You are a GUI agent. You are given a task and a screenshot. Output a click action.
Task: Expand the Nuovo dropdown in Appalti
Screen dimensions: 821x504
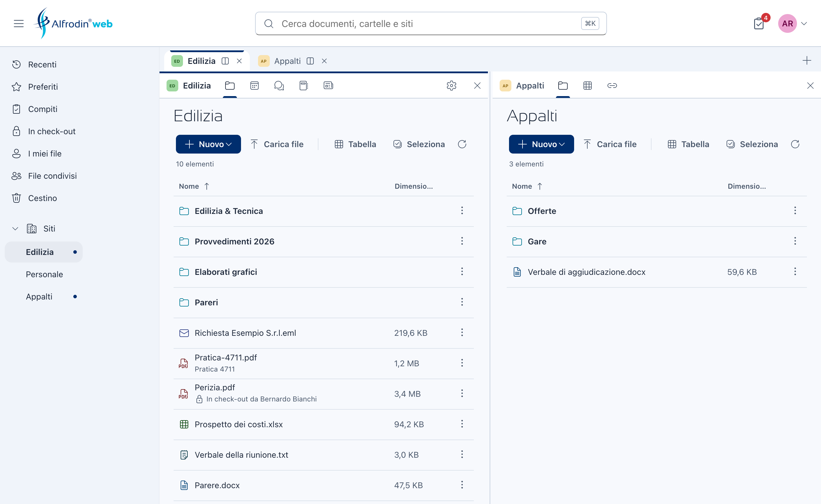[541, 144]
